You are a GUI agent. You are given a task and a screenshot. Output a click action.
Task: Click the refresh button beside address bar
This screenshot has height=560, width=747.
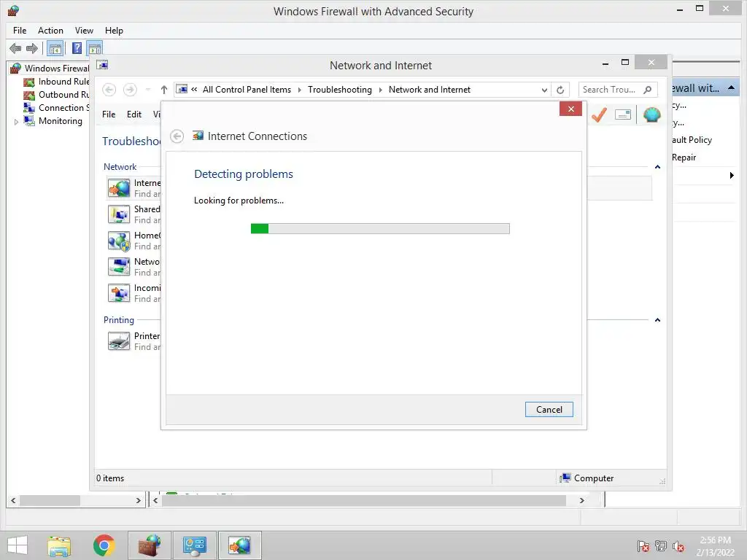[560, 90]
